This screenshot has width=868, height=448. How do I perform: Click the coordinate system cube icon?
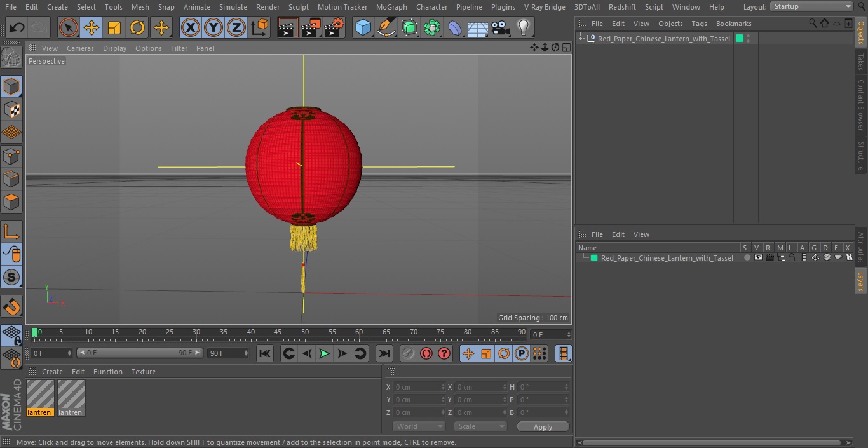260,28
